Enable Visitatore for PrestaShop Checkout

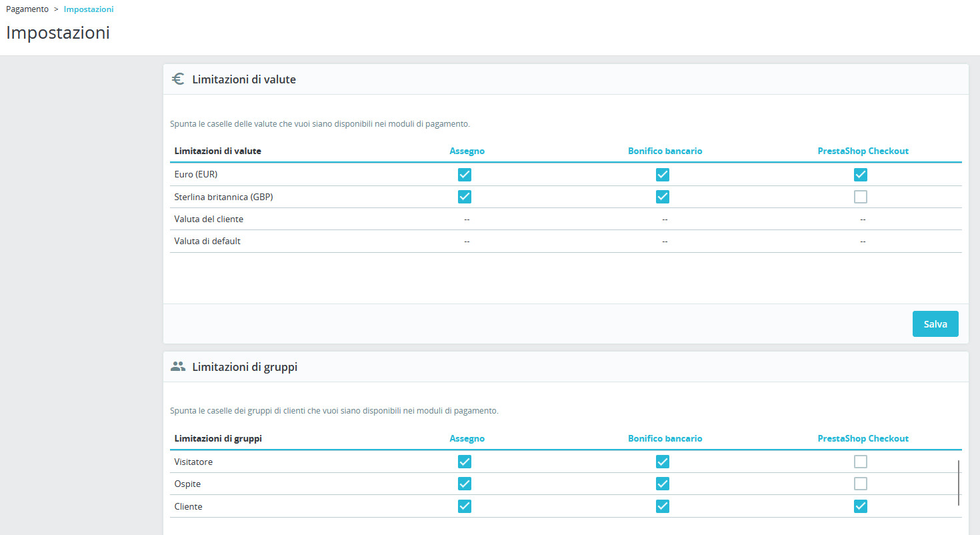click(861, 462)
